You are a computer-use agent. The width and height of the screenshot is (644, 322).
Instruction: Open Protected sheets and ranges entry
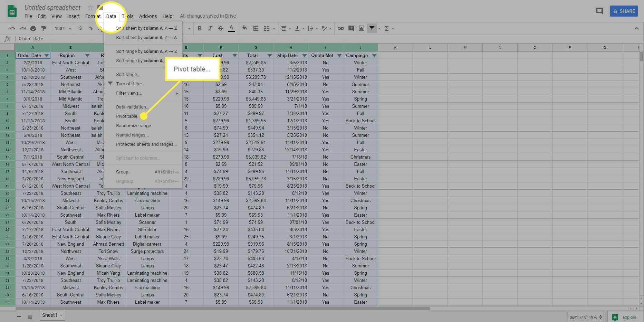pyautogui.click(x=143, y=144)
